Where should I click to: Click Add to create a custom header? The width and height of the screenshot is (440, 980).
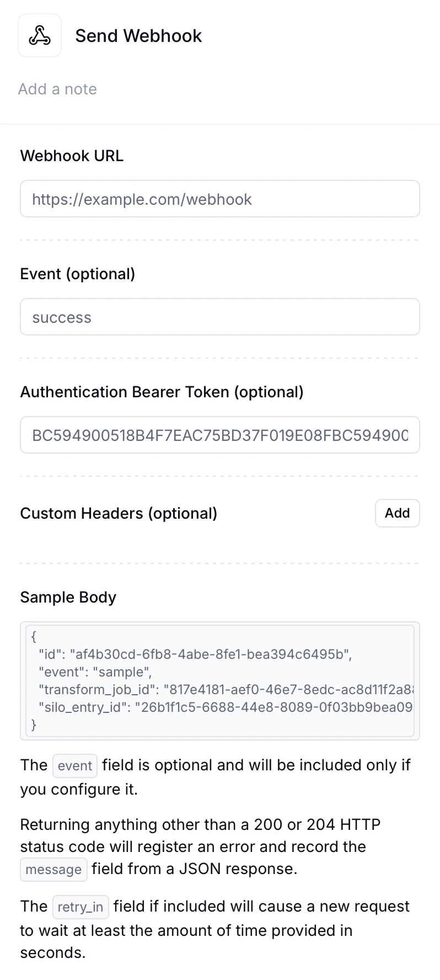pos(397,513)
